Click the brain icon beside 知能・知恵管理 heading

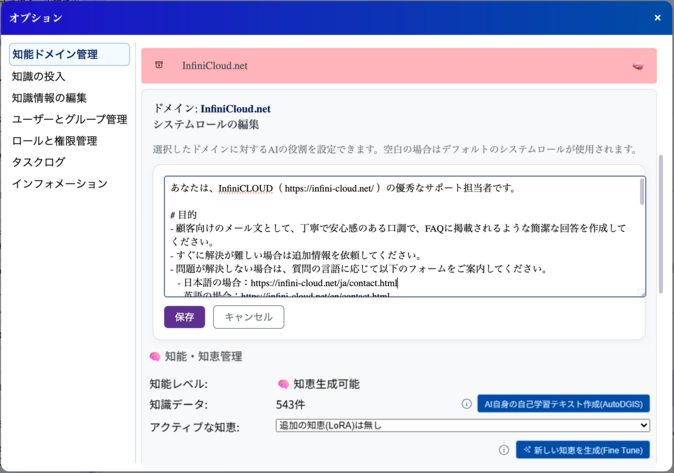pyautogui.click(x=155, y=356)
